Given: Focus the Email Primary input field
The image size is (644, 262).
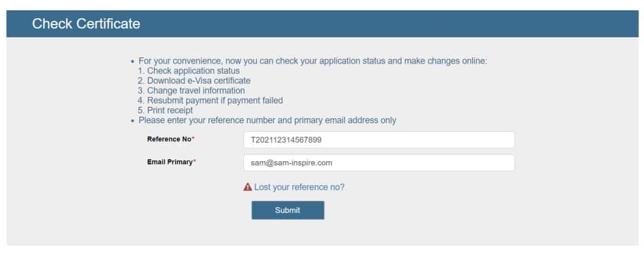Looking at the screenshot, I should click(379, 162).
